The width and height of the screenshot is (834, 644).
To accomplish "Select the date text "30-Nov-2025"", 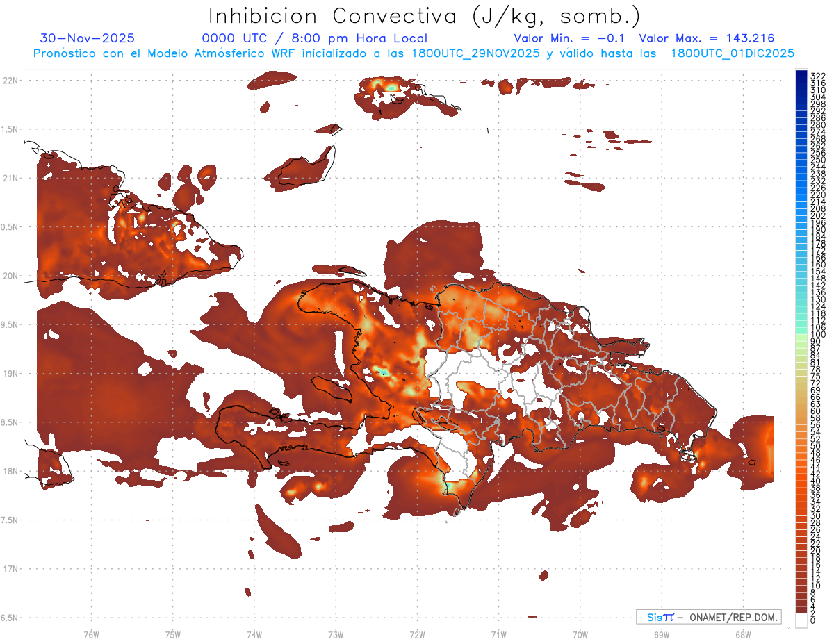I will (88, 38).
